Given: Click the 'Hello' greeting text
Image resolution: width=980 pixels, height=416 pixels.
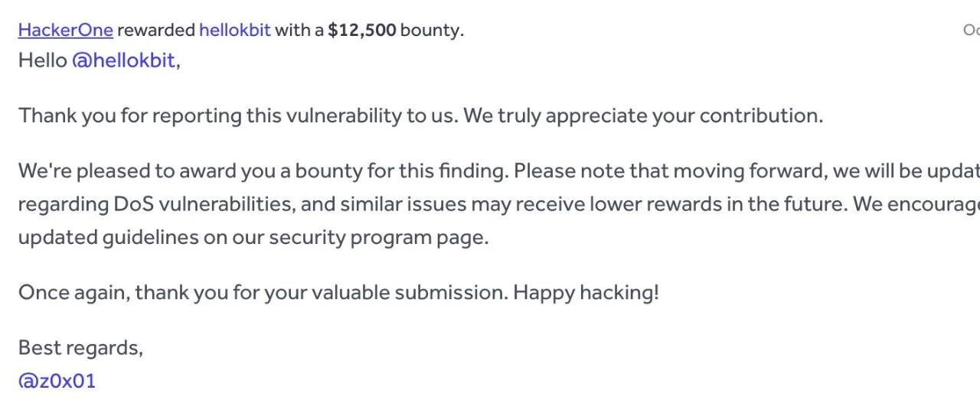Looking at the screenshot, I should (43, 60).
